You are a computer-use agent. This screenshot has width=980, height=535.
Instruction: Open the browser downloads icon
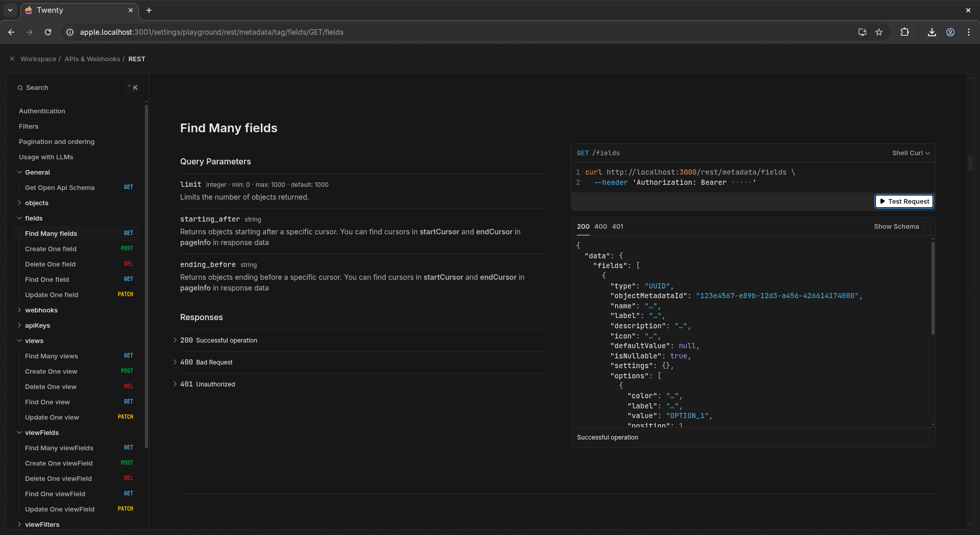coord(932,32)
